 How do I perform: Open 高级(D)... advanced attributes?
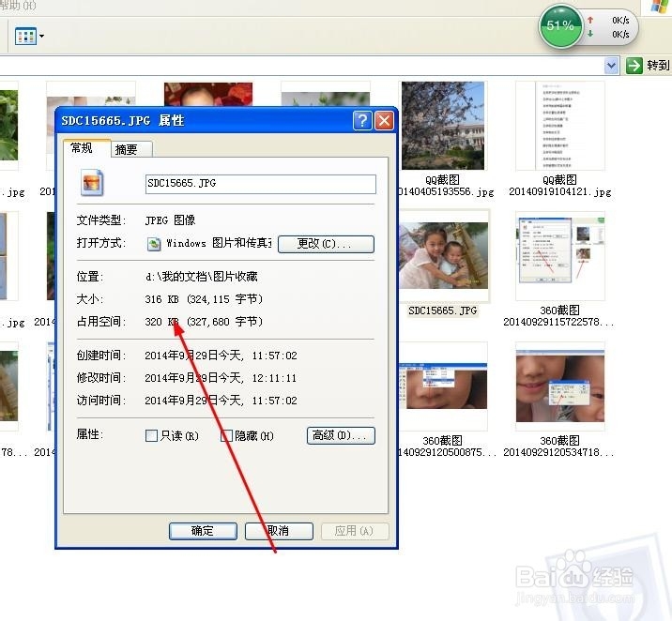click(341, 435)
